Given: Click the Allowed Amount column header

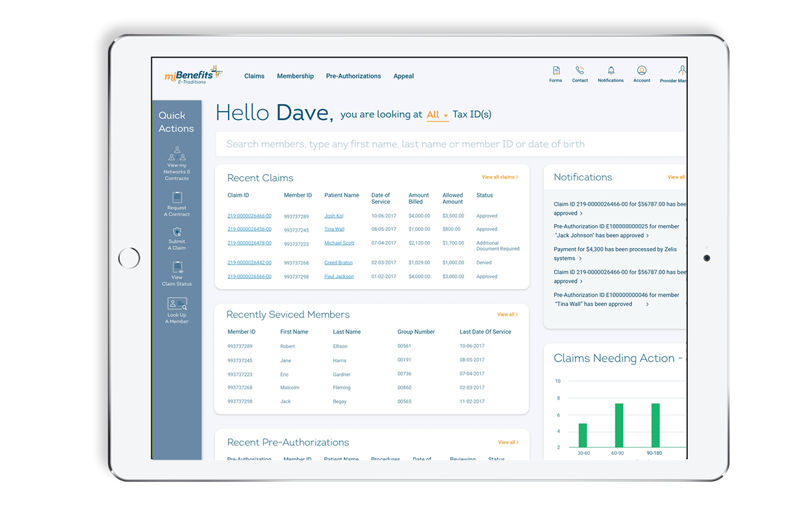Looking at the screenshot, I should pyautogui.click(x=453, y=198).
